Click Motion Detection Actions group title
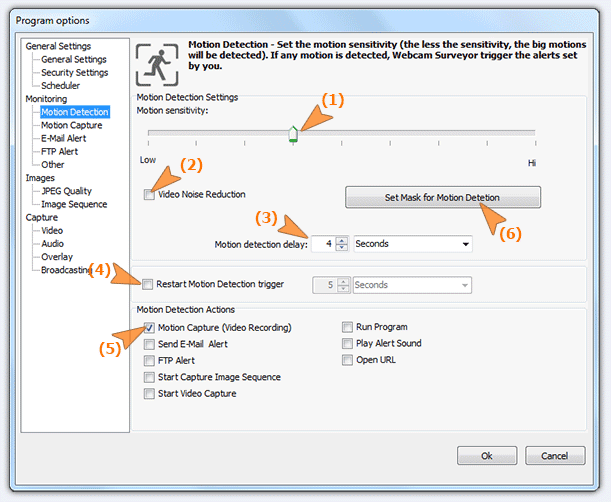The width and height of the screenshot is (611, 502). (x=185, y=310)
